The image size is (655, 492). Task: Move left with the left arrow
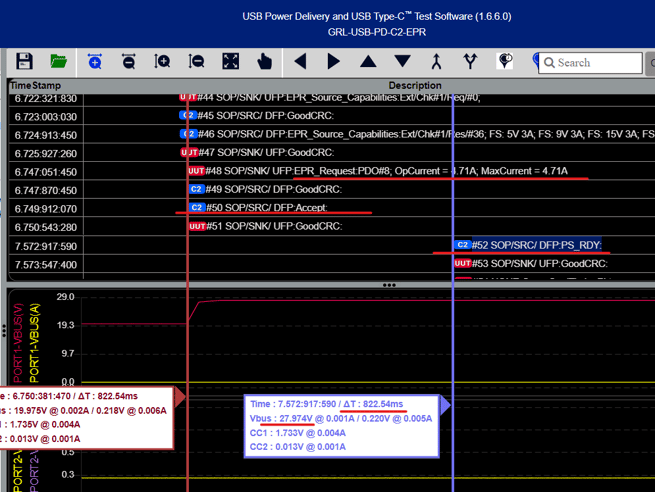point(300,61)
